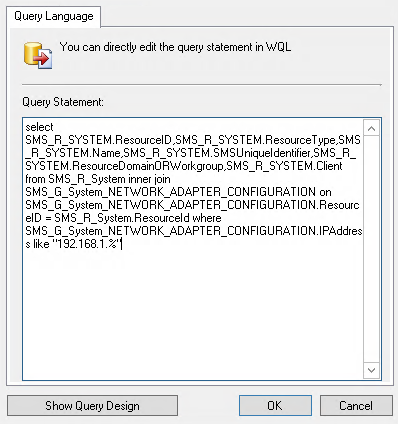
Task: Place cursor on the word select
Action: 39,127
